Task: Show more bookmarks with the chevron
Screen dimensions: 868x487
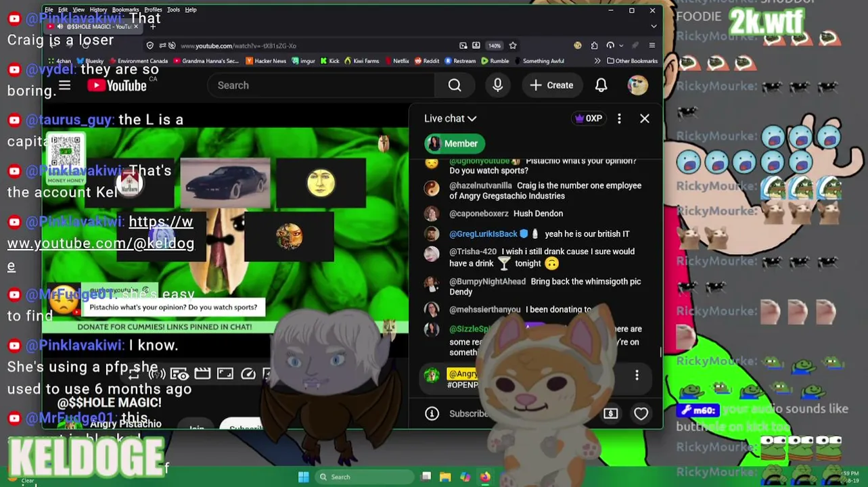Action: (x=597, y=61)
